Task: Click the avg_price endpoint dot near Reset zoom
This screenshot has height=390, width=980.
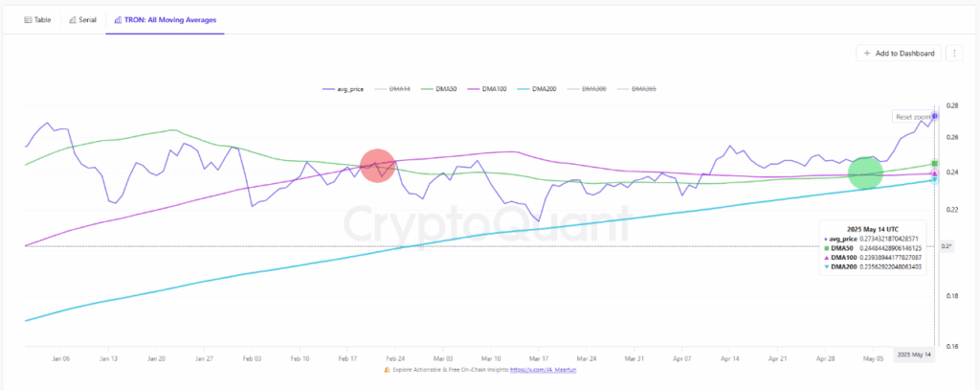Action: tap(935, 116)
